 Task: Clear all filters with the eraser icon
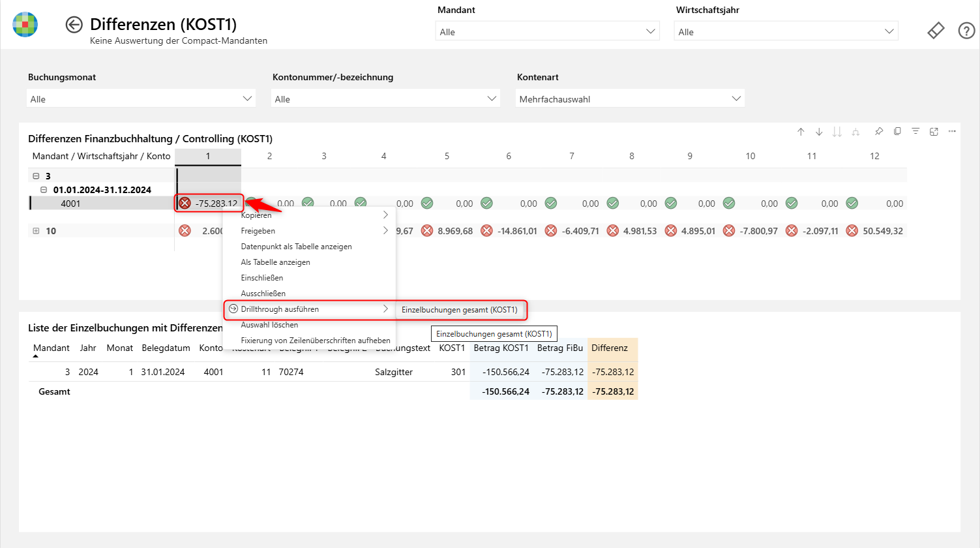[936, 30]
